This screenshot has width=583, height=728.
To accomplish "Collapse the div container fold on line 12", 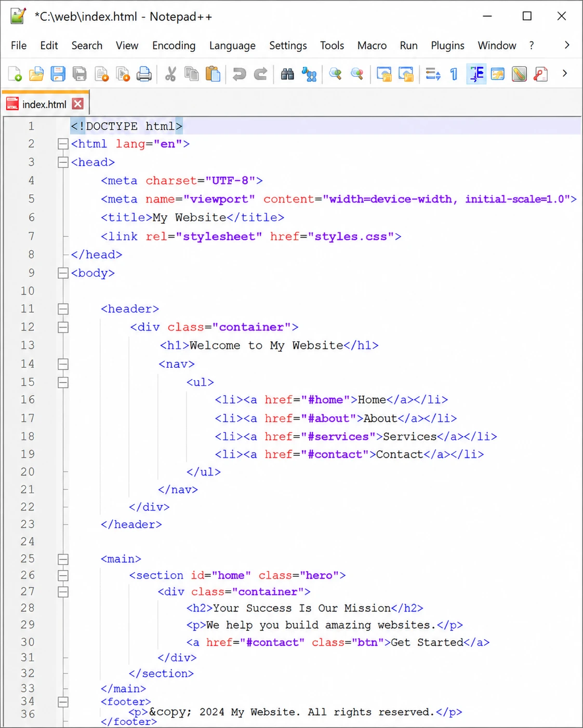I will coord(63,327).
